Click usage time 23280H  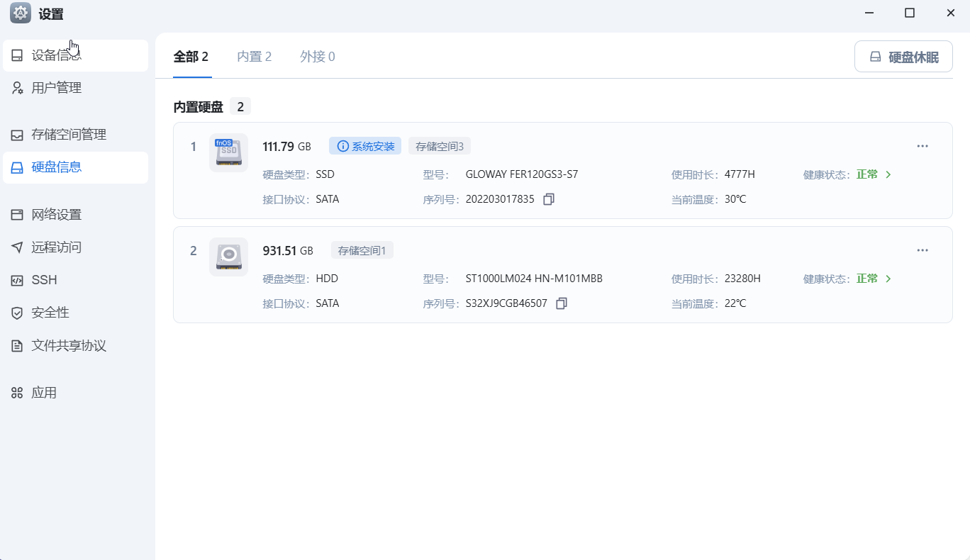point(742,279)
